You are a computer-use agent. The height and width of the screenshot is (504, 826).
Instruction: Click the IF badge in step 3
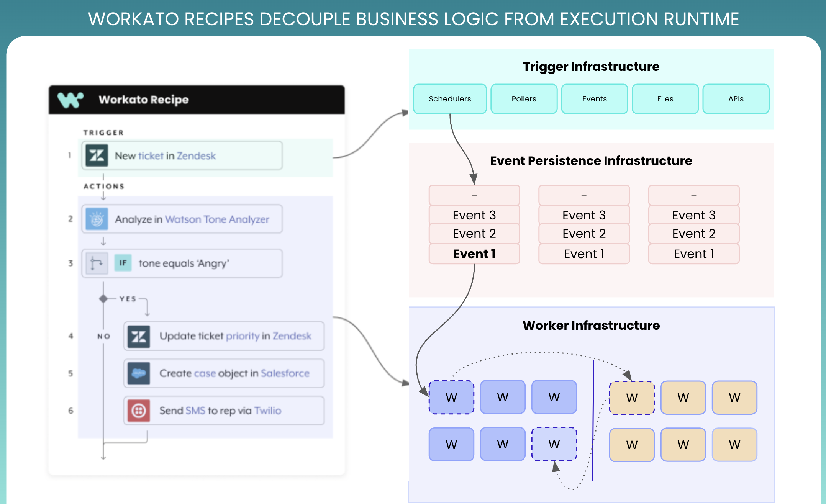tap(123, 263)
